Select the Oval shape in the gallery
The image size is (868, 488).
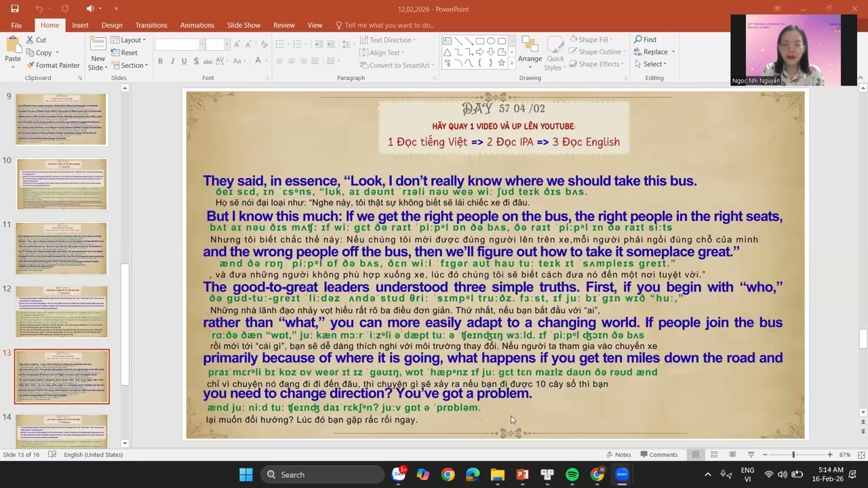[490, 41]
